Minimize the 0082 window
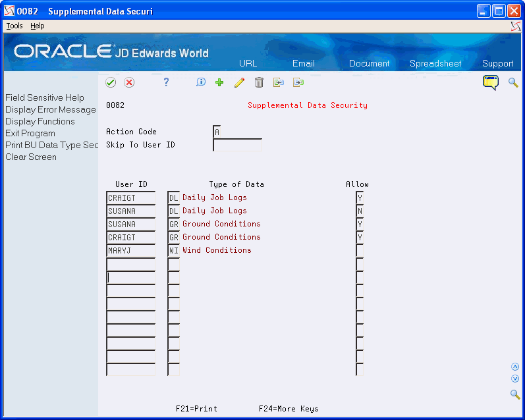 pos(484,11)
